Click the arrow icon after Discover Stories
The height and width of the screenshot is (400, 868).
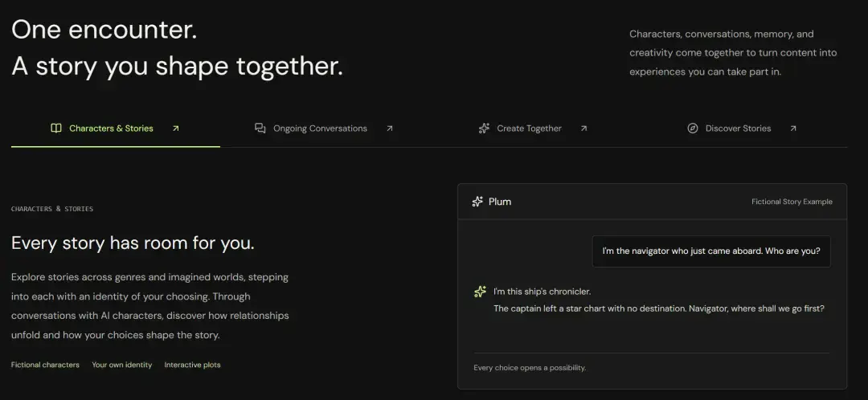792,129
